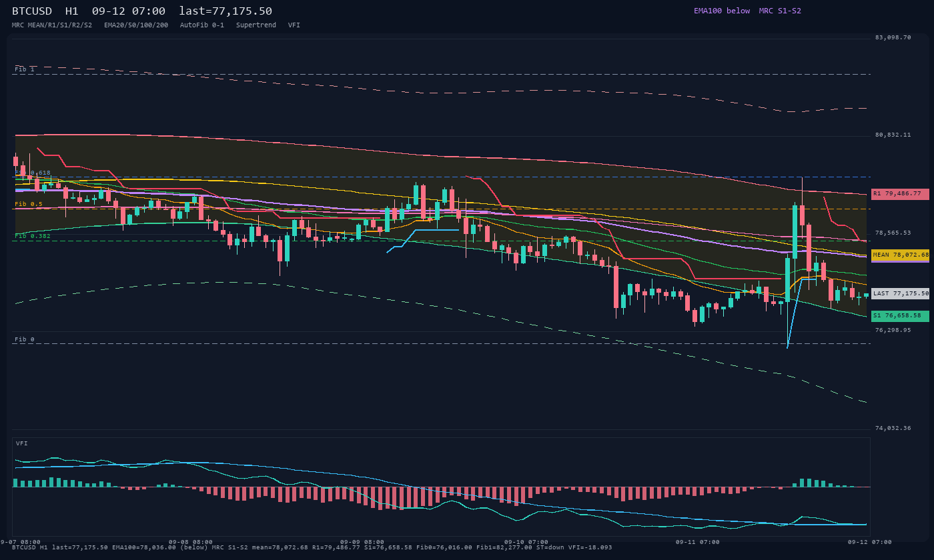
Task: Click the 09-11 07:00 time axis label
Action: coord(698,542)
